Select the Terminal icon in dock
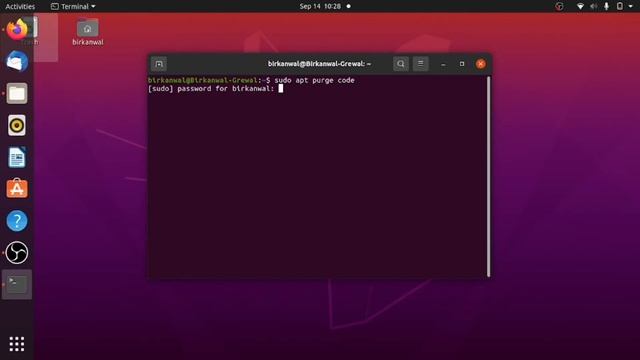 (17, 284)
